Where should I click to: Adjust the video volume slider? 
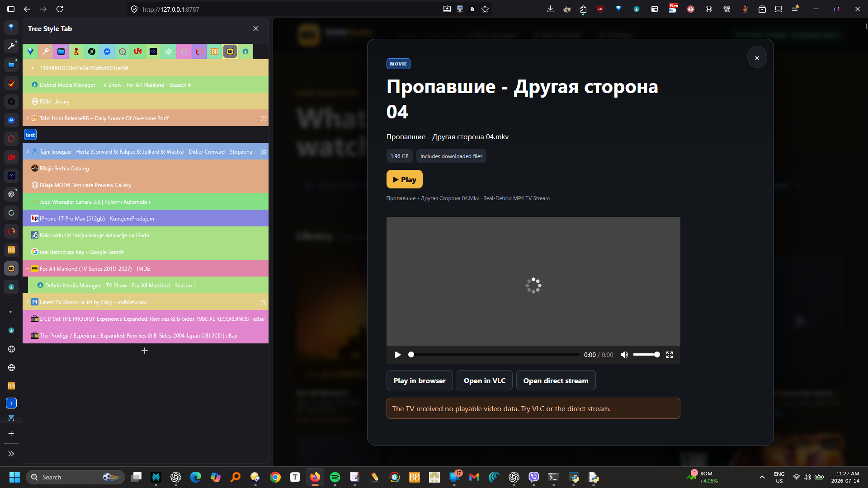[x=646, y=355]
